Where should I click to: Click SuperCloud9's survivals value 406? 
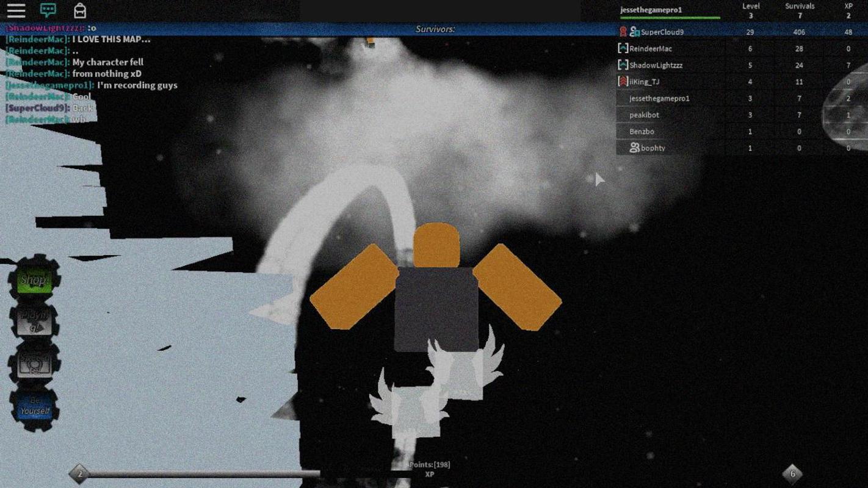click(x=799, y=32)
